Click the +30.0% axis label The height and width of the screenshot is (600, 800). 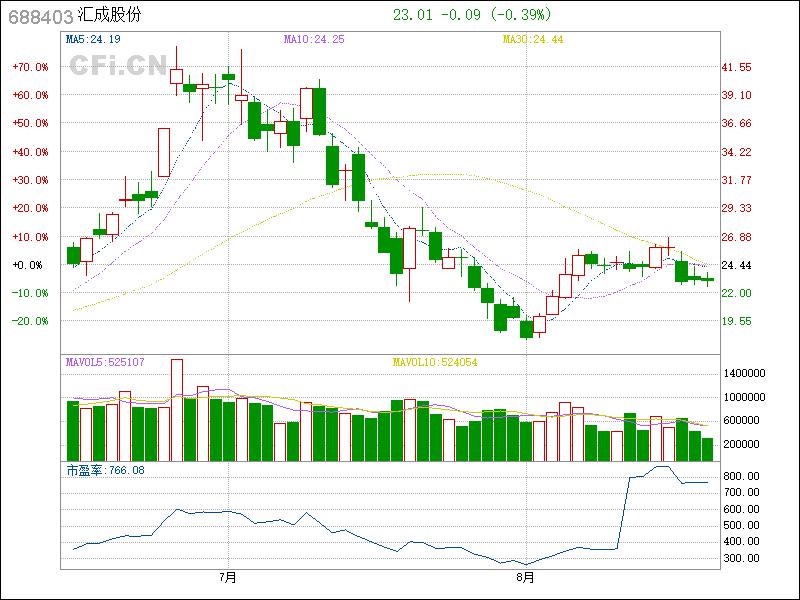tap(31, 180)
